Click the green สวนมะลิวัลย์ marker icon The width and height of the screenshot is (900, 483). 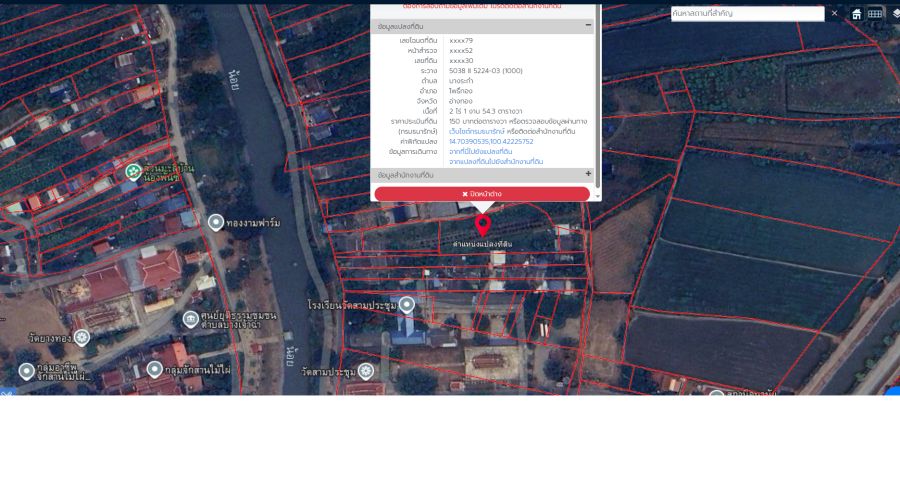133,171
